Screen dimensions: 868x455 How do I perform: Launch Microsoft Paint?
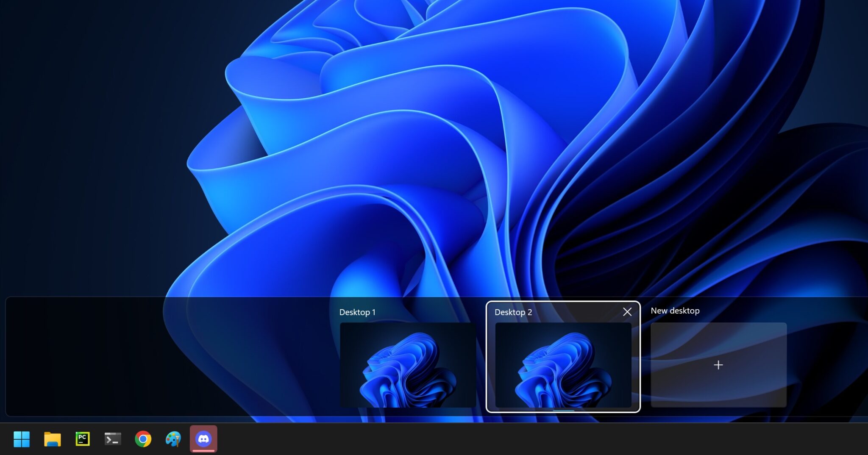173,439
